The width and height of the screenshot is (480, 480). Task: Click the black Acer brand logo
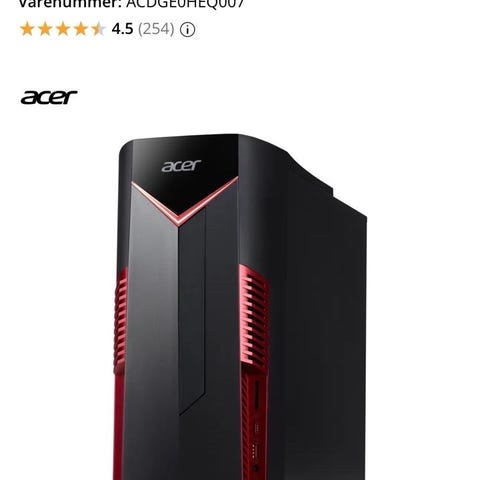point(49,97)
